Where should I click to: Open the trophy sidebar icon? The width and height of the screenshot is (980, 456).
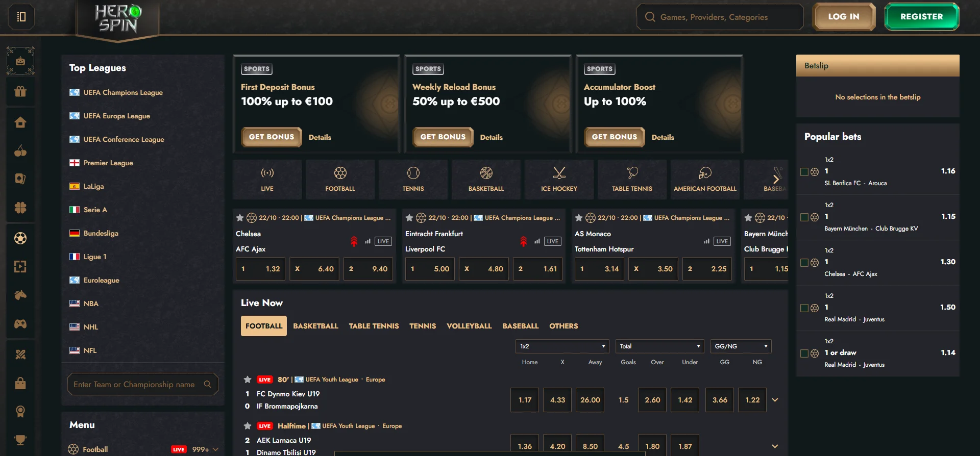click(20, 440)
